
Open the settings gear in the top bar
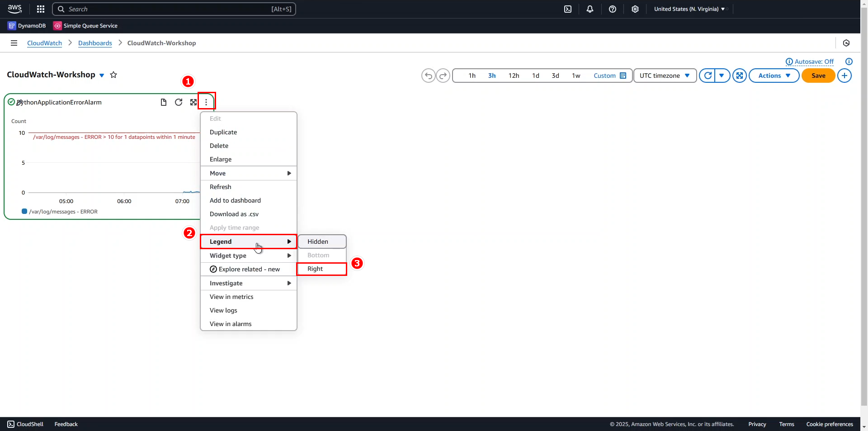(635, 9)
